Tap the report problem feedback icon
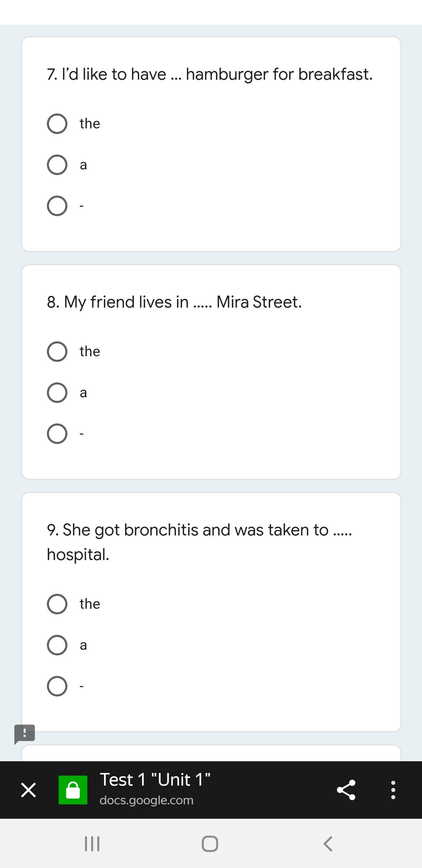The height and width of the screenshot is (868, 422). pyautogui.click(x=25, y=734)
